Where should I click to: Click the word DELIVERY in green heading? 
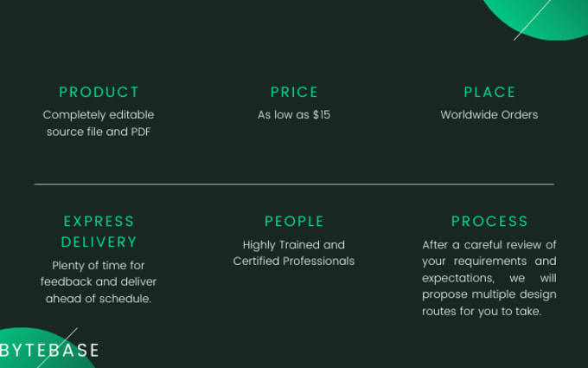99,242
